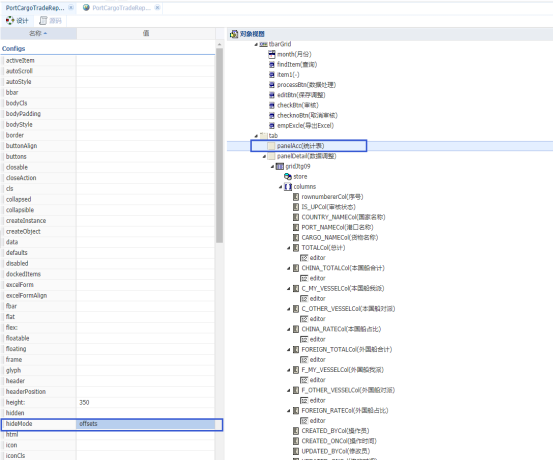This screenshot has width=554, height=461.
Task: Collapse the columns node arrow
Action: click(x=281, y=187)
